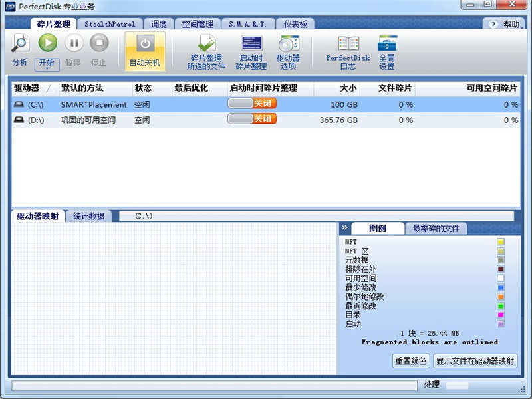Toggle Auto Shutdown (自动关机)
The height and width of the screenshot is (399, 532).
click(145, 52)
